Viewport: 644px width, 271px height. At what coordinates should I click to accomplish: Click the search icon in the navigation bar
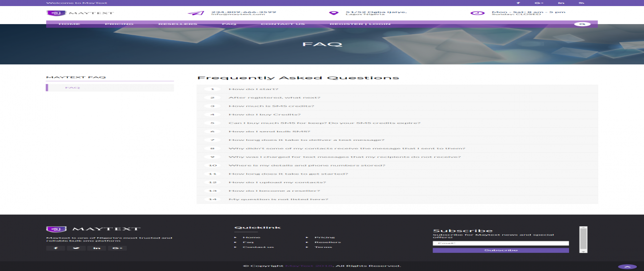click(582, 24)
